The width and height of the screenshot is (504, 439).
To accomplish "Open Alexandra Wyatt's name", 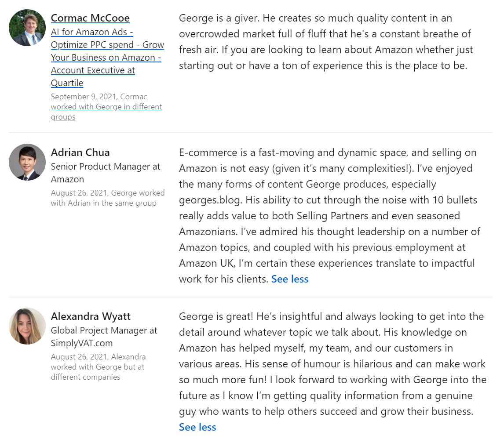I will [91, 316].
